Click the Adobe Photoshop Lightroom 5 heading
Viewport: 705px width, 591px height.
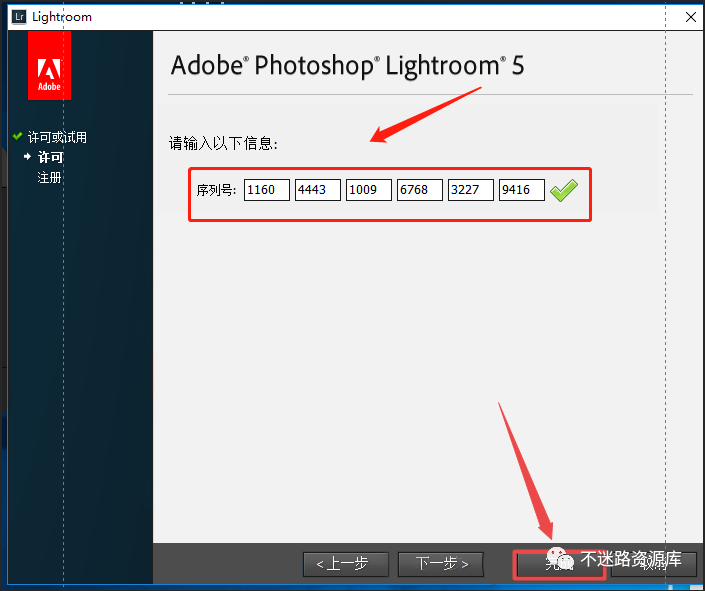[x=348, y=66]
